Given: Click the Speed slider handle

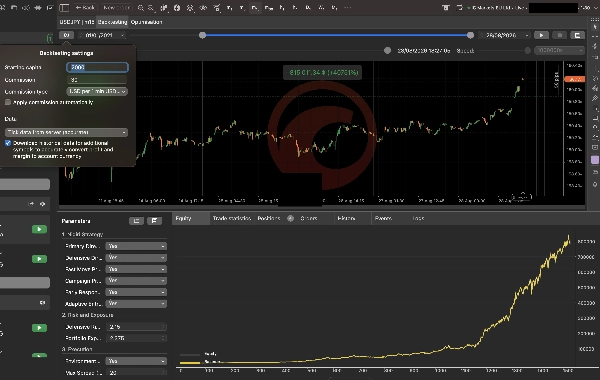Looking at the screenshot, I should 527,51.
